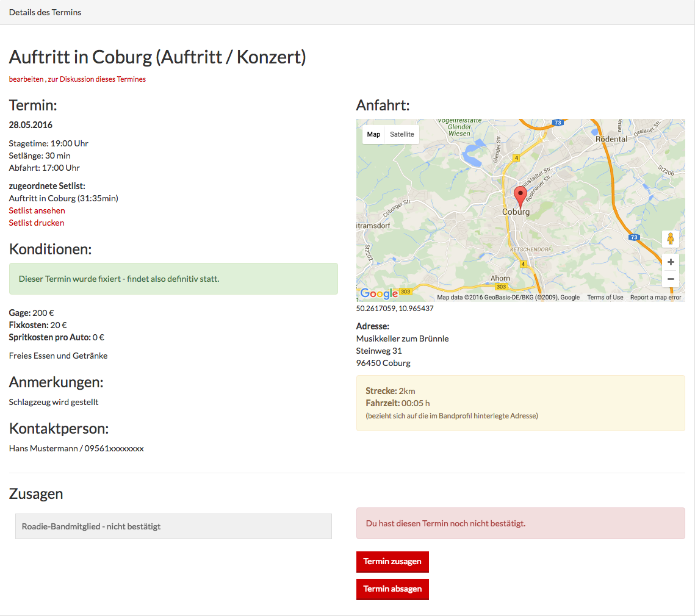
Task: Click the Google logo on map
Action: [379, 293]
